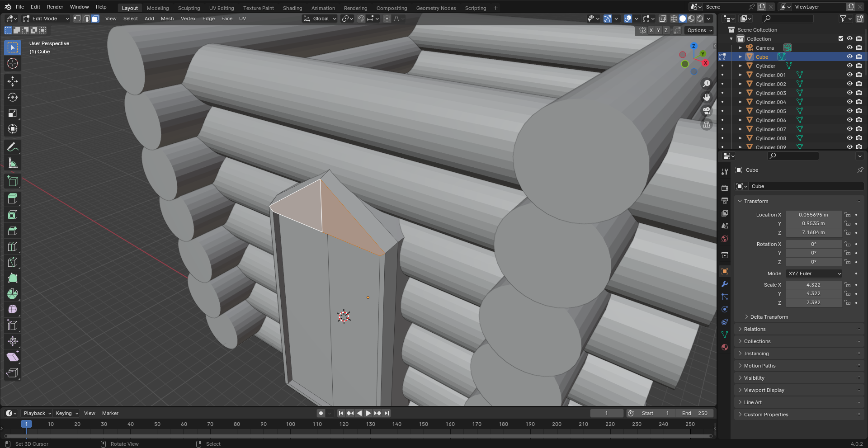Select the Move tool in the toolbar
The image size is (868, 448).
[13, 81]
